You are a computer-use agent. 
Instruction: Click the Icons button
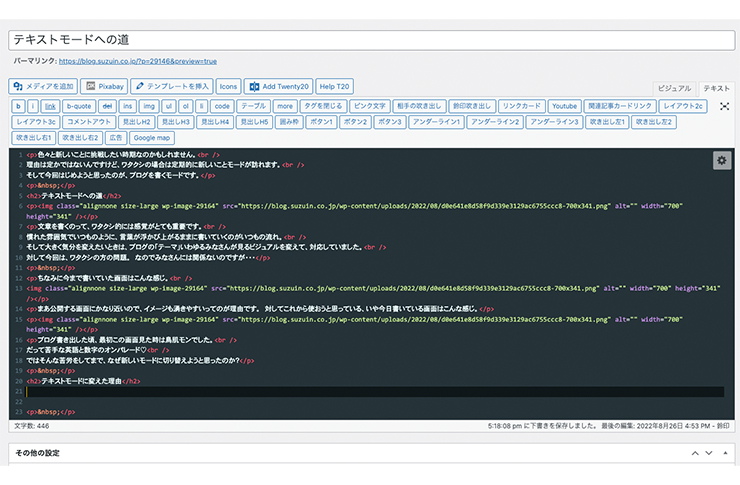point(229,87)
